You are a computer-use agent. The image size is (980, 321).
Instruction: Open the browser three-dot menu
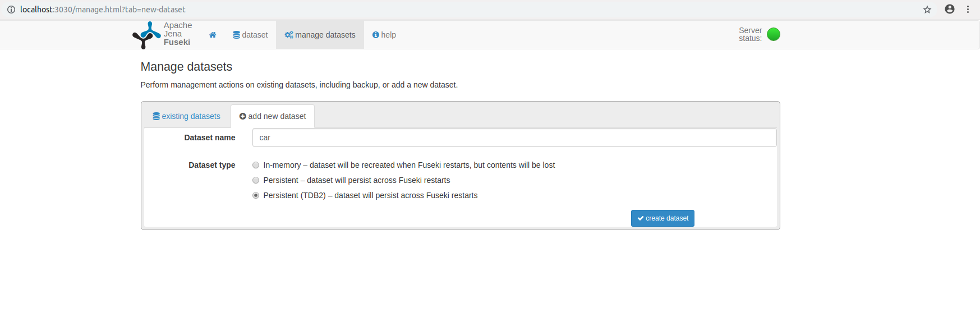coord(968,10)
